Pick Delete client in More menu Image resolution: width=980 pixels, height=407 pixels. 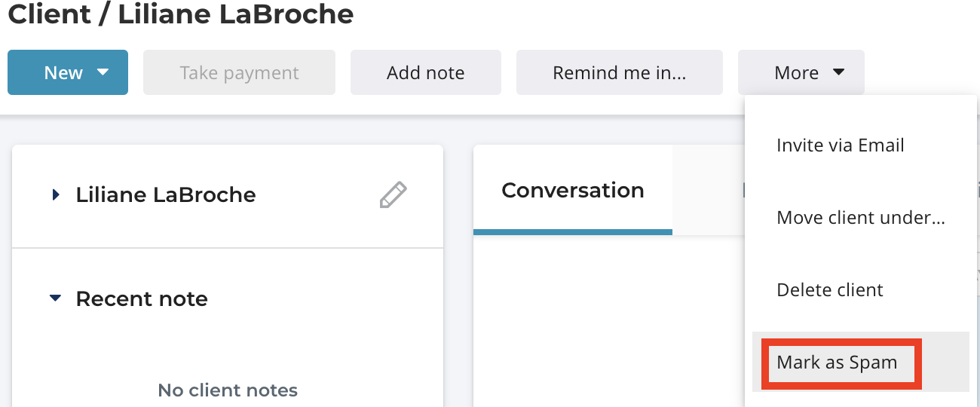pyautogui.click(x=830, y=290)
